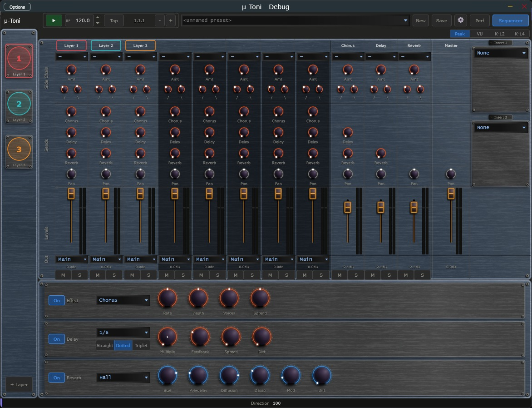This screenshot has width=532, height=408.
Task: Open Layer 1 Main output dropdown
Action: (x=72, y=259)
